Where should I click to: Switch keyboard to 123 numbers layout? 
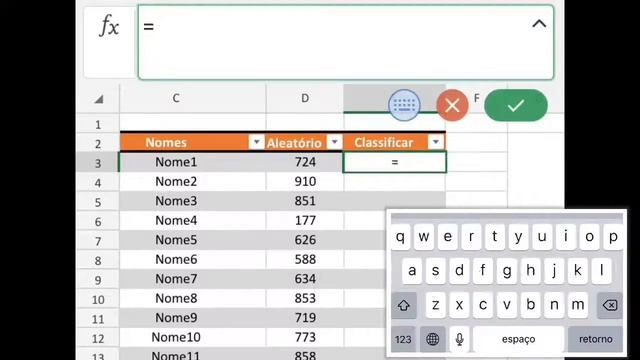403,339
